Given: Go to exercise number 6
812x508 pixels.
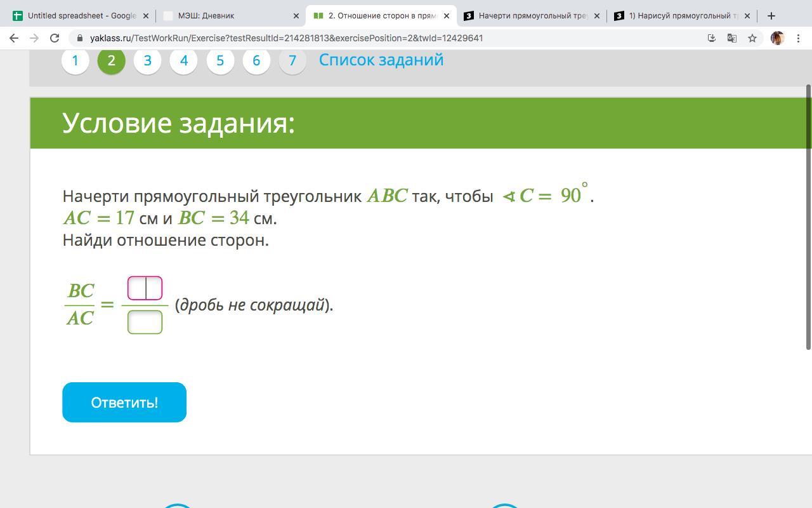Looking at the screenshot, I should pos(256,60).
